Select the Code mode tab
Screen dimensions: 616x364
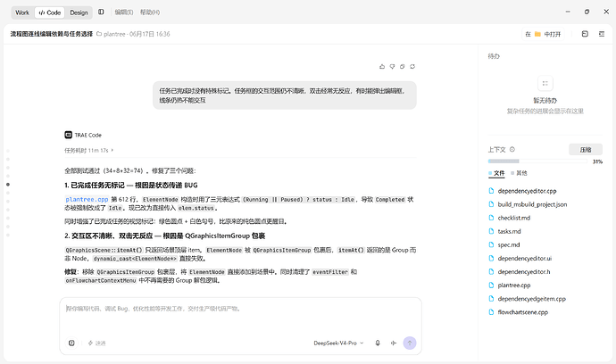(50, 12)
